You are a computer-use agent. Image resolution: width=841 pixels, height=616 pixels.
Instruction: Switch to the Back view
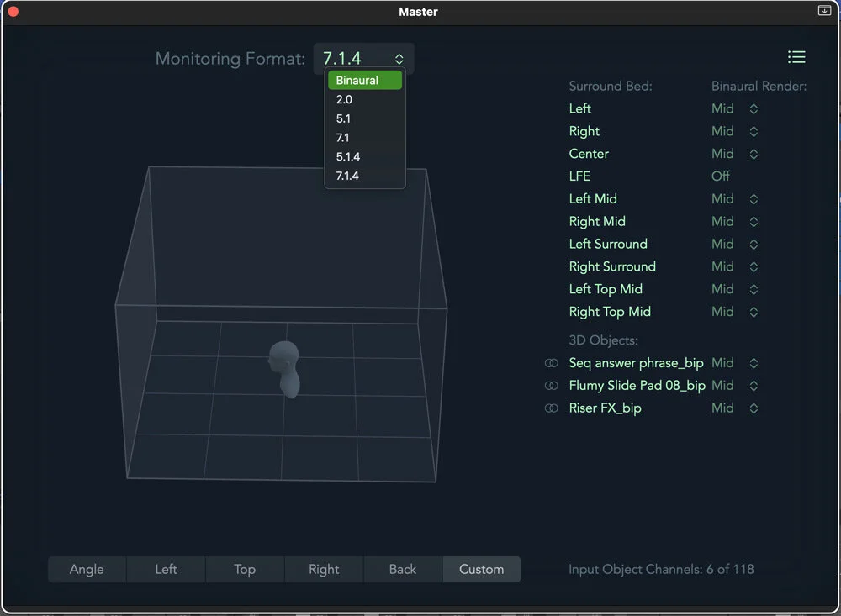tap(403, 569)
